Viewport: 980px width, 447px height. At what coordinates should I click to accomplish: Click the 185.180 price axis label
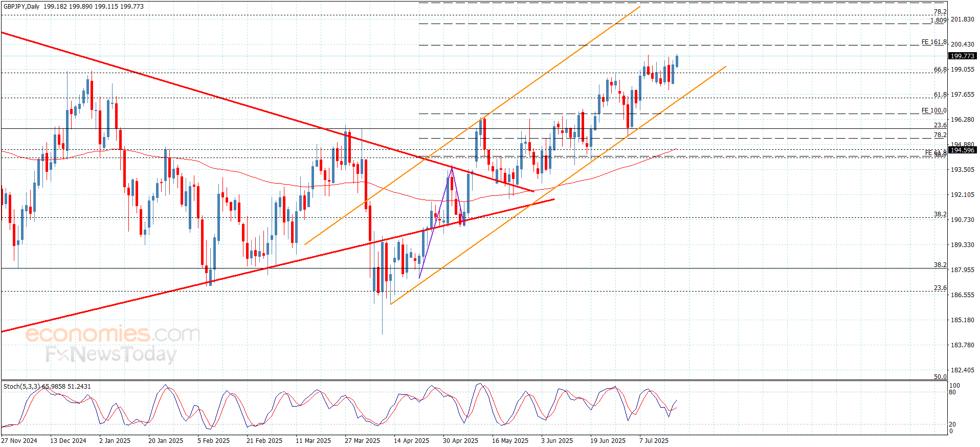[x=962, y=320]
